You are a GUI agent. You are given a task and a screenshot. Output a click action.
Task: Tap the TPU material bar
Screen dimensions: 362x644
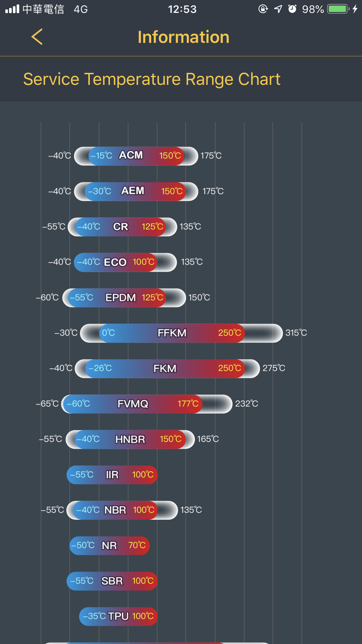[x=118, y=616]
